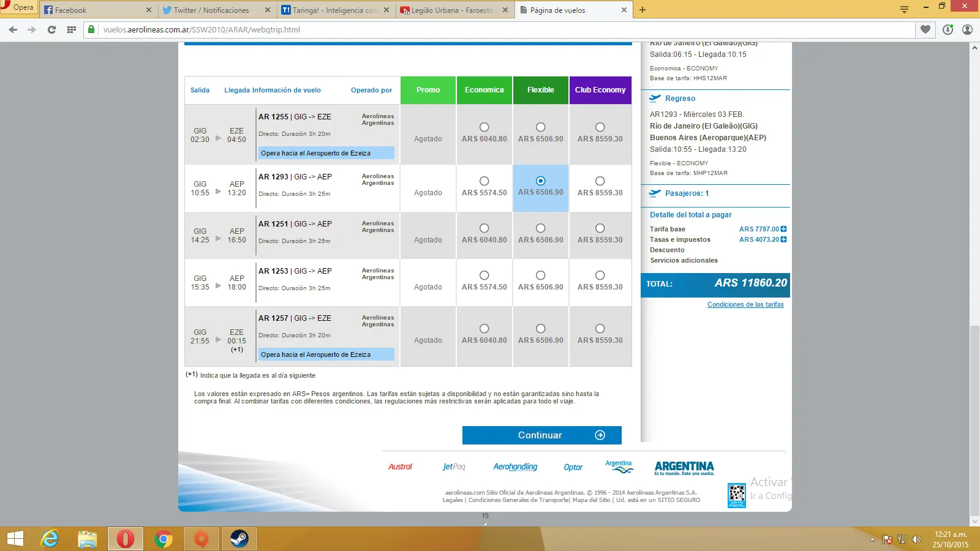
Task: Open the Speed Dial grid icon
Action: pyautogui.click(x=72, y=29)
